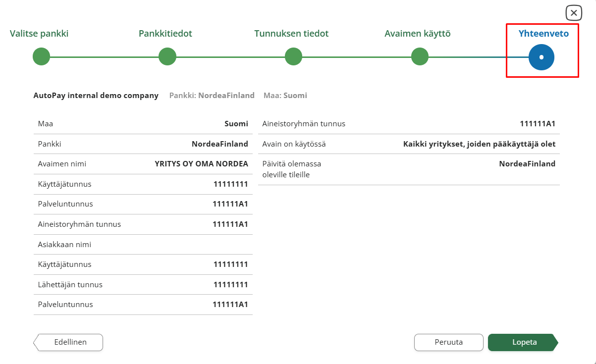Close the dialog with the X icon

[573, 13]
